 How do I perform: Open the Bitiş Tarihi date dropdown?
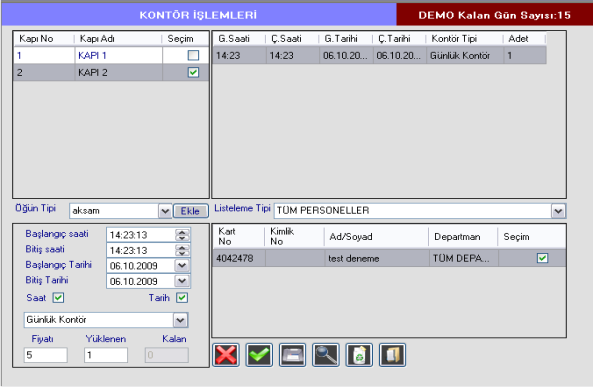(x=182, y=281)
